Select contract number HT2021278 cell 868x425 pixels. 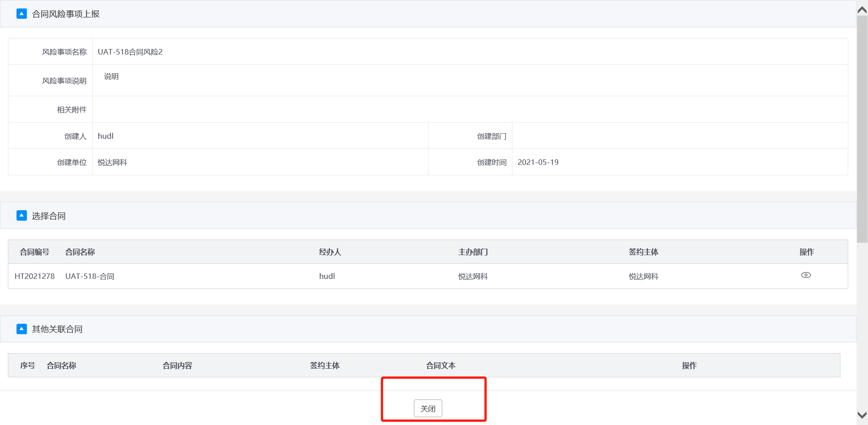34,276
